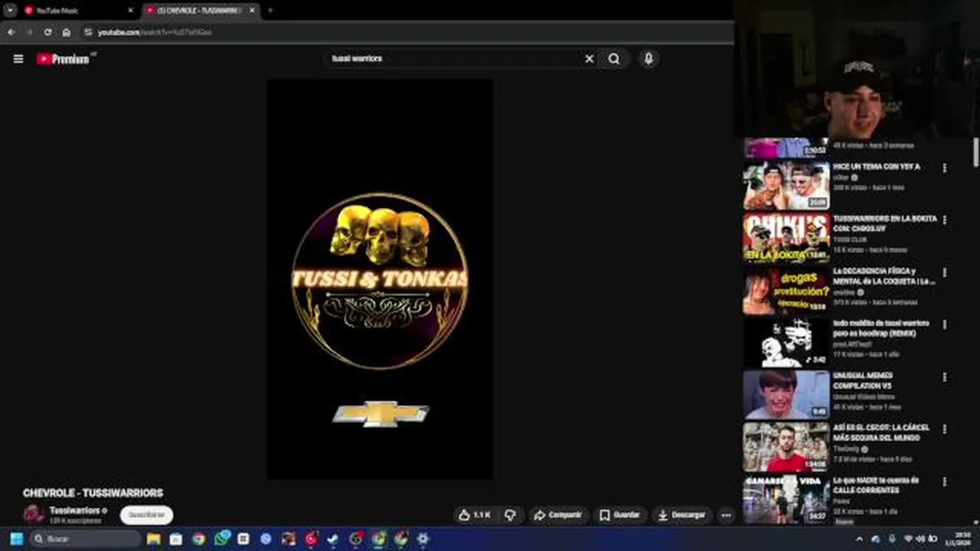Close the YouTube Music tab
Screen dimensions: 980x551
pyautogui.click(x=130, y=11)
